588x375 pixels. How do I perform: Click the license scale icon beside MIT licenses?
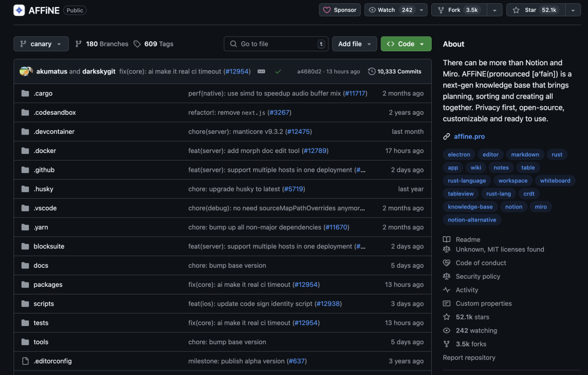click(446, 249)
